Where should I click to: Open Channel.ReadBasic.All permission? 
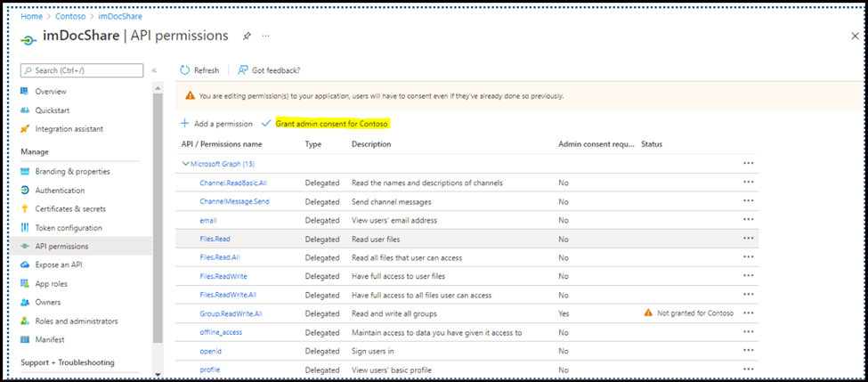click(233, 183)
